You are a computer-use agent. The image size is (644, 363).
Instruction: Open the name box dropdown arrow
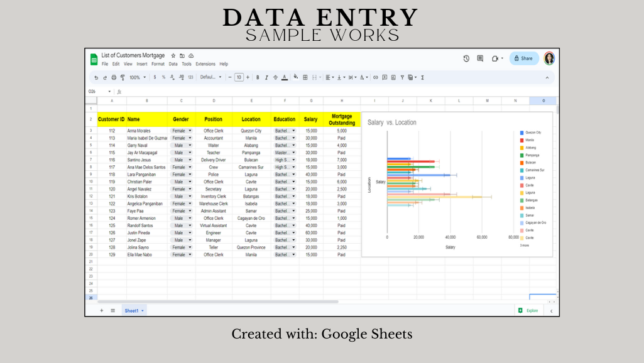(x=109, y=92)
